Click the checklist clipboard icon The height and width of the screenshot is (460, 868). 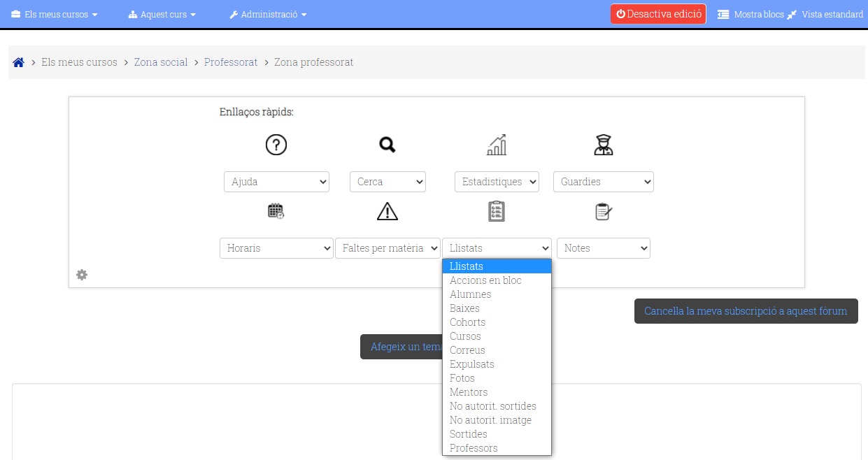pyautogui.click(x=497, y=211)
